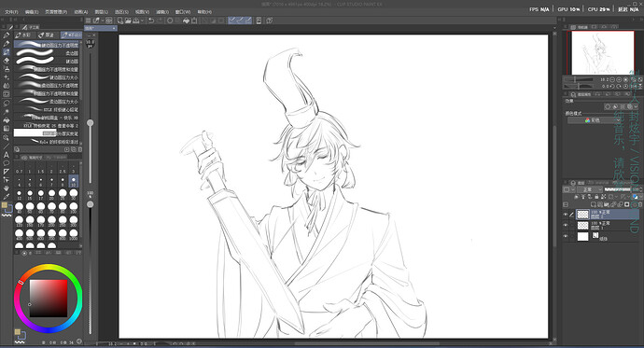The width and height of the screenshot is (644, 348).
Task: Choose the 硬边圆压力大小 brush
Action: [48, 77]
